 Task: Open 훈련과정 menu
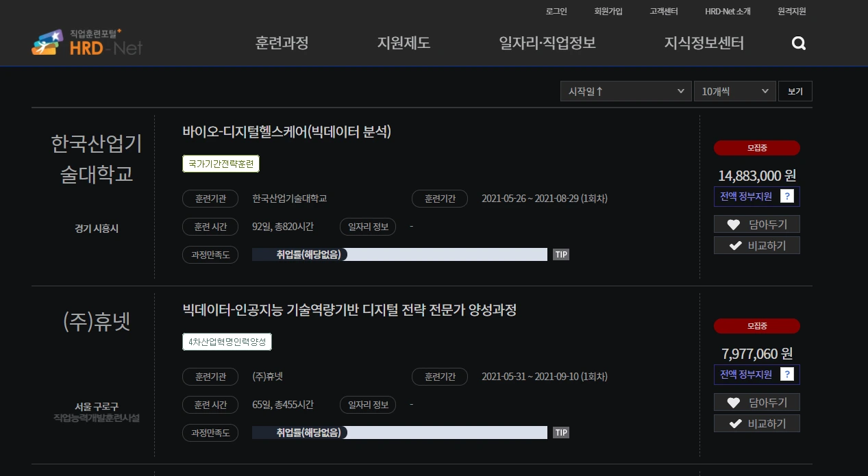(282, 43)
